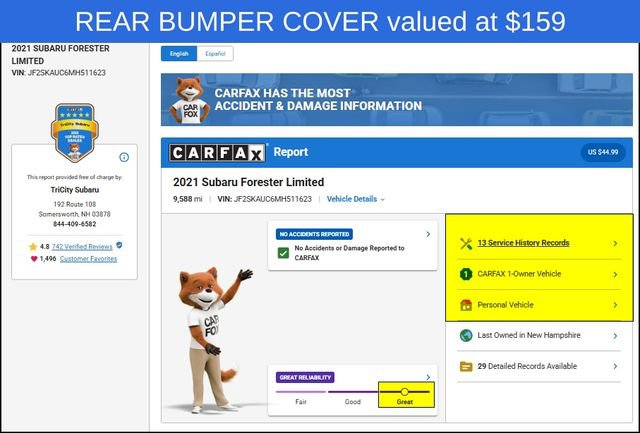This screenshot has width=640, height=433.
Task: Click the folder Detailed Records icon
Action: (466, 366)
